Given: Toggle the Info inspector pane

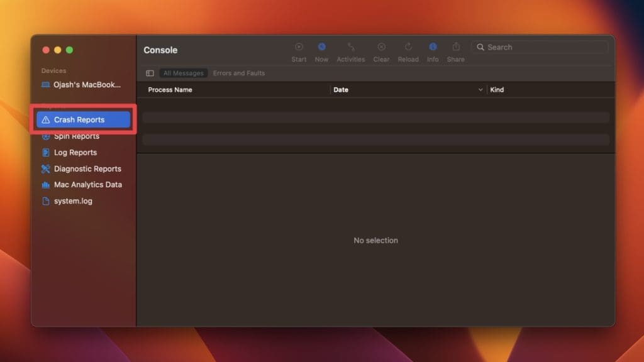Looking at the screenshot, I should click(x=433, y=47).
